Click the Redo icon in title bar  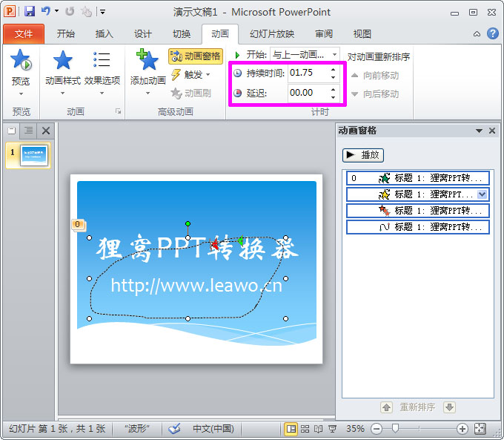(70, 12)
